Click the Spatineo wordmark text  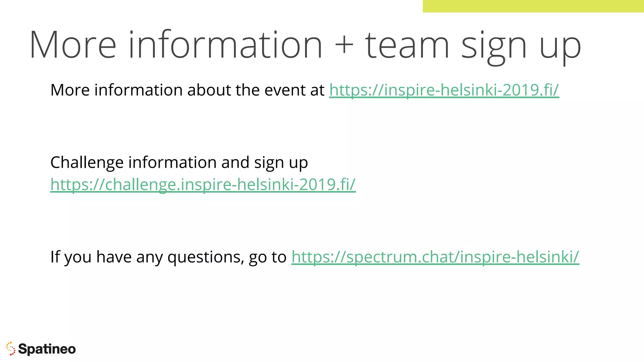click(47, 349)
